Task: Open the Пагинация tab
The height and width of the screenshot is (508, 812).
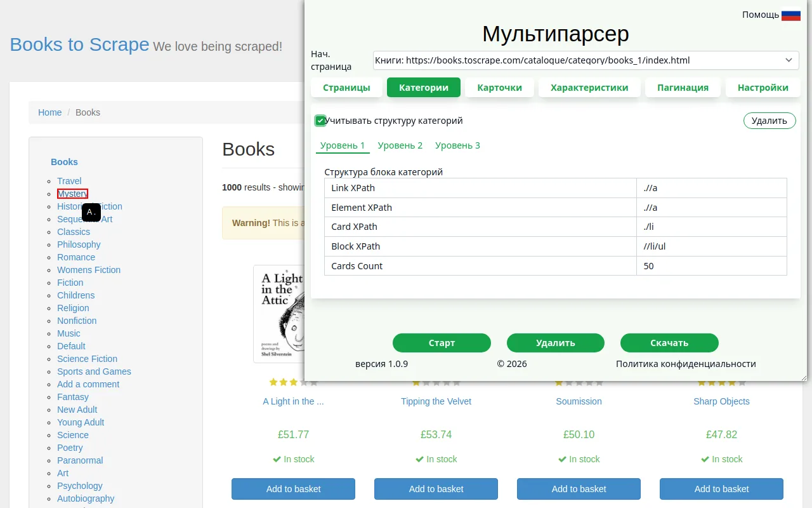Action: click(683, 88)
